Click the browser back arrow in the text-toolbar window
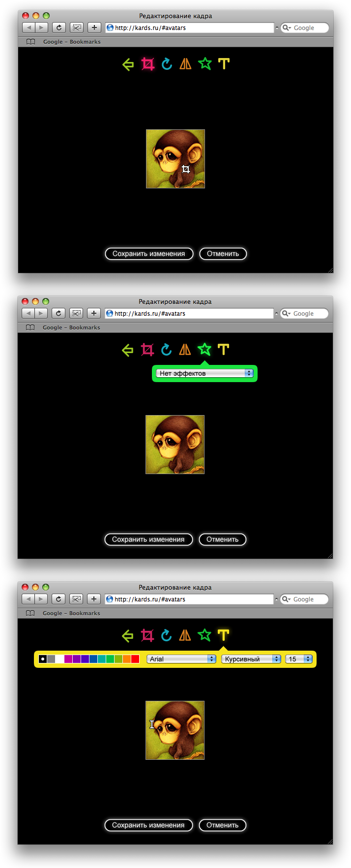Image resolution: width=351 pixels, height=868 pixels. (28, 599)
